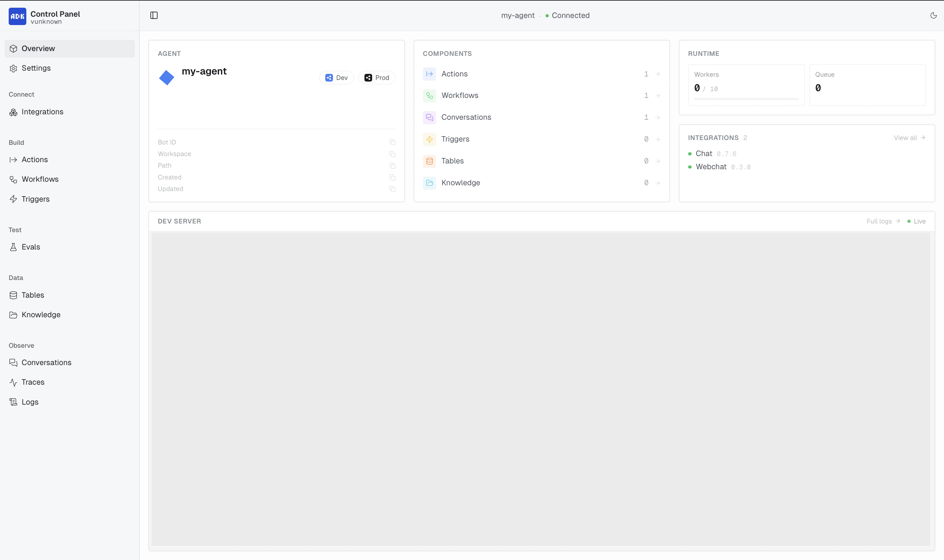
Task: Open the Actions panel from sidebar
Action: click(34, 159)
